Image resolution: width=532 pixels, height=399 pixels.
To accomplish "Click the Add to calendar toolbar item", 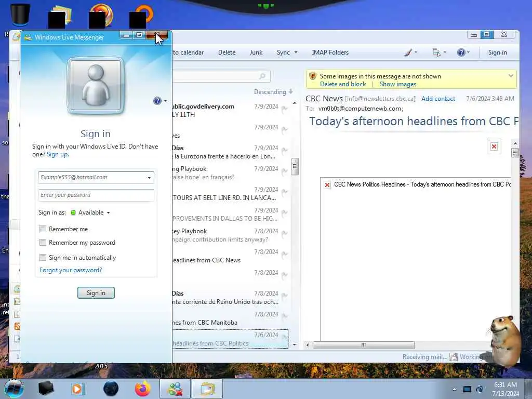I will click(x=188, y=52).
